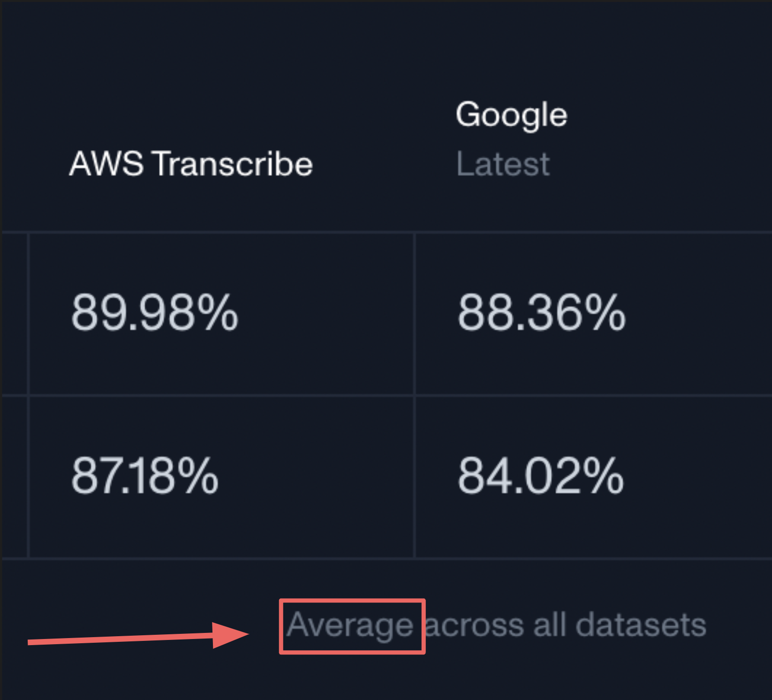This screenshot has width=772, height=700.
Task: Select the Google column header
Action: pos(512,115)
